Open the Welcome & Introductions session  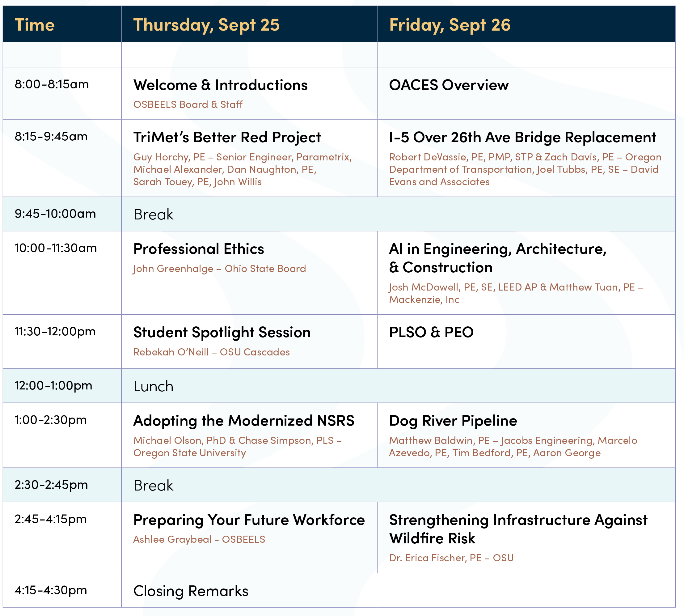tap(220, 85)
